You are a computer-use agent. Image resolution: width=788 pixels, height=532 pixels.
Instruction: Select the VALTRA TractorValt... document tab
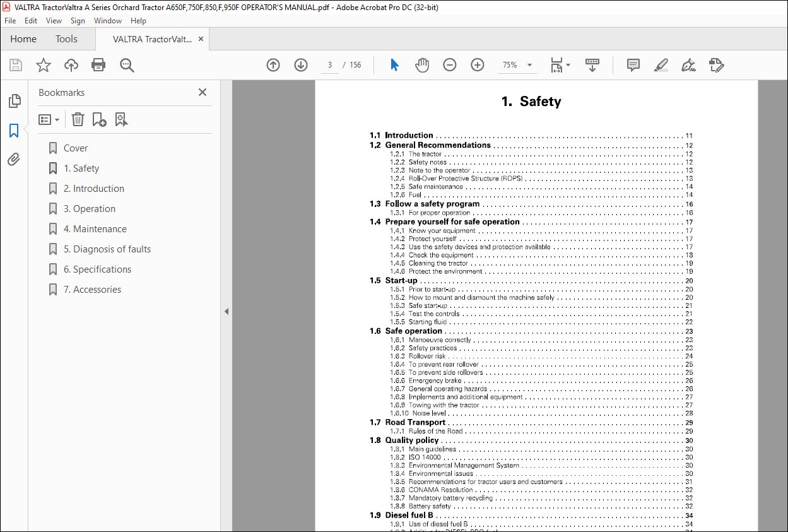click(x=152, y=39)
